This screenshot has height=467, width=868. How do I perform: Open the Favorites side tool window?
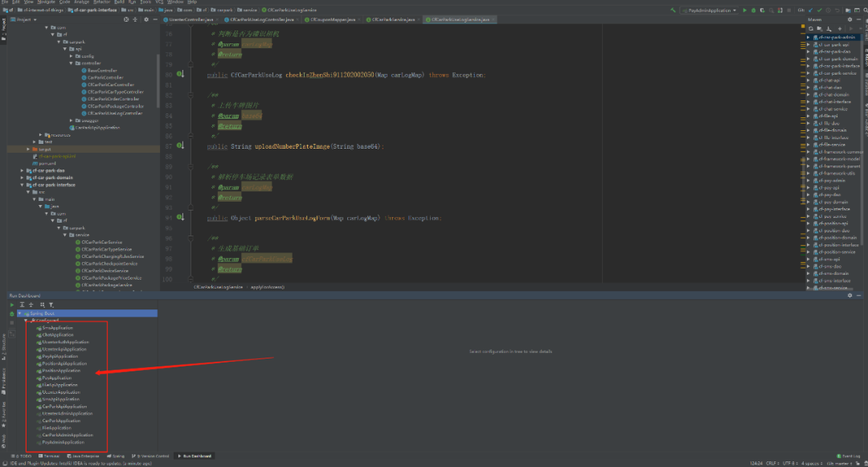3,415
